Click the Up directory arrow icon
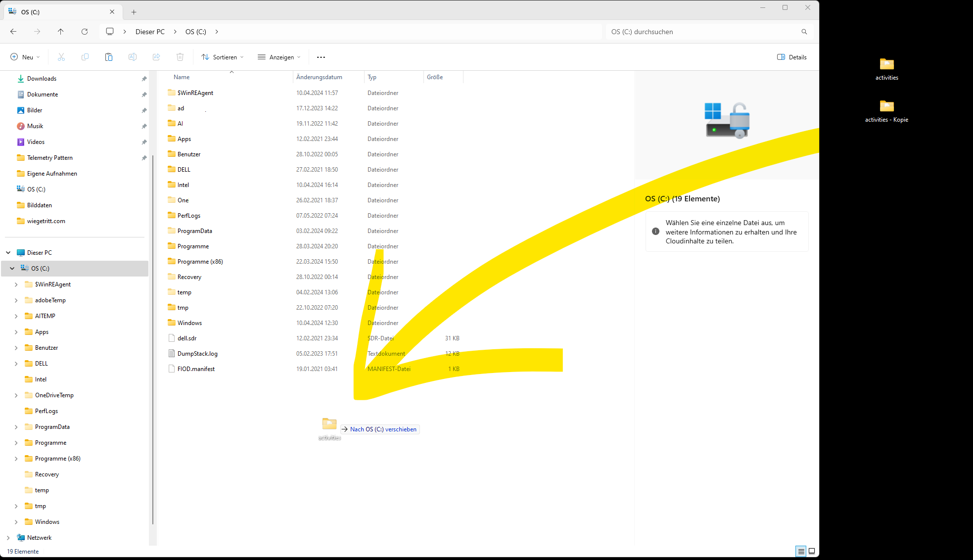Image resolution: width=973 pixels, height=560 pixels. click(61, 32)
